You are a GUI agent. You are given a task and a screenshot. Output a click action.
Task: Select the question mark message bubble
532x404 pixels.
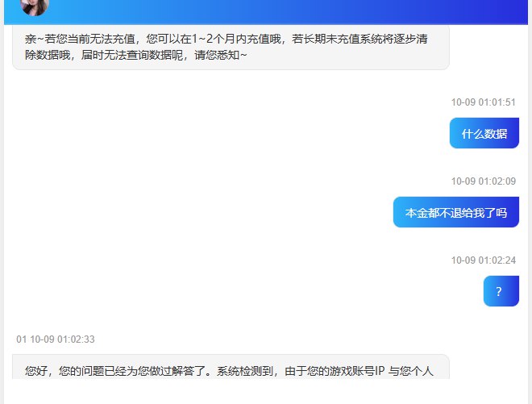pyautogui.click(x=499, y=292)
